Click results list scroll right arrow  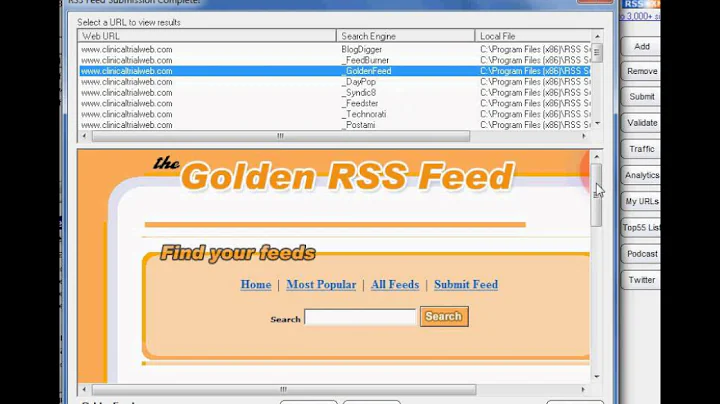click(584, 136)
